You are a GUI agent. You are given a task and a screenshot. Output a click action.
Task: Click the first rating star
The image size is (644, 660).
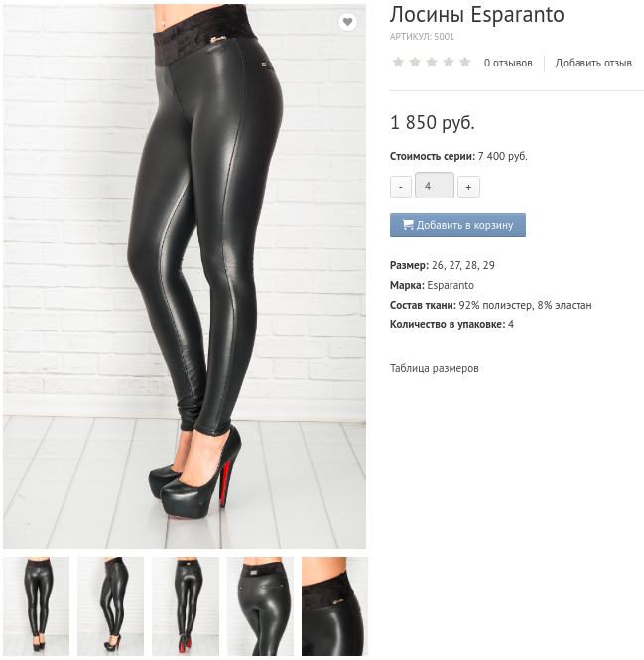coord(398,63)
